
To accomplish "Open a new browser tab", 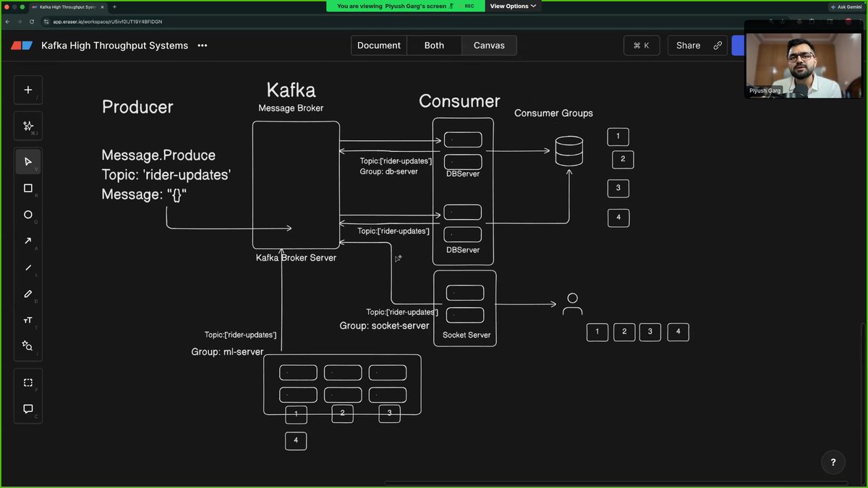I will point(114,7).
